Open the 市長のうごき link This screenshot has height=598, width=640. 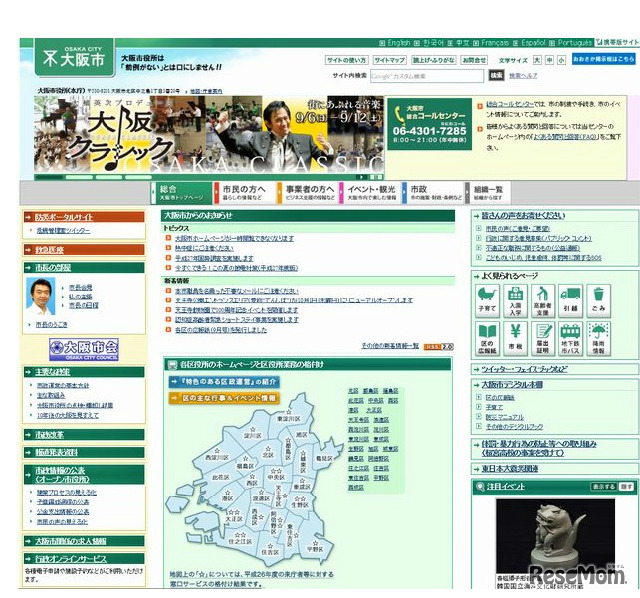[51, 325]
